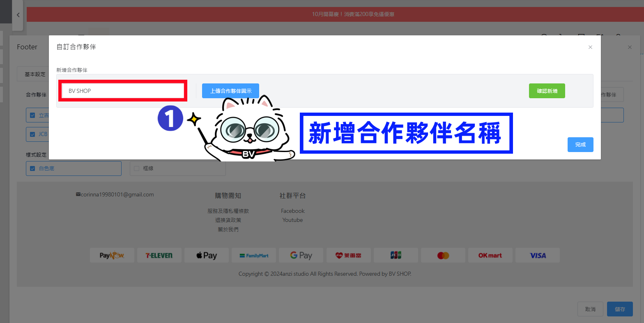
Task: Click 上傳合作夥伴圖示 upload button
Action: (x=230, y=91)
